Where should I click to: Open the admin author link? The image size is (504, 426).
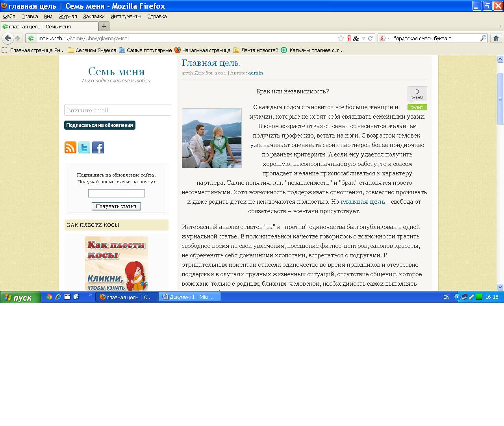tap(256, 73)
